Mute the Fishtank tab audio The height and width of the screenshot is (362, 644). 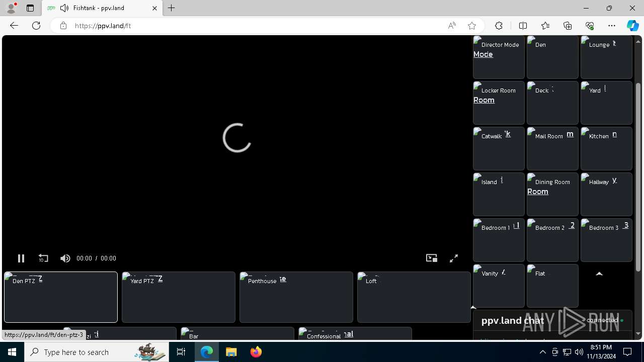click(x=64, y=8)
